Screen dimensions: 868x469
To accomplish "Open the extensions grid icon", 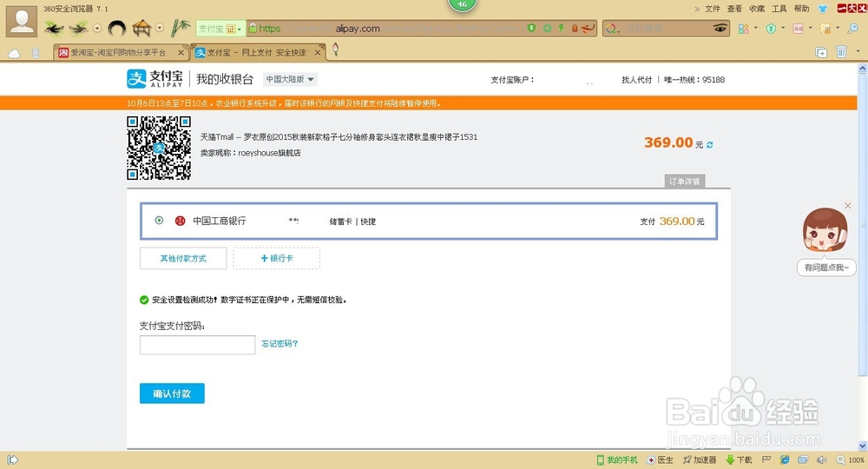I will click(744, 29).
